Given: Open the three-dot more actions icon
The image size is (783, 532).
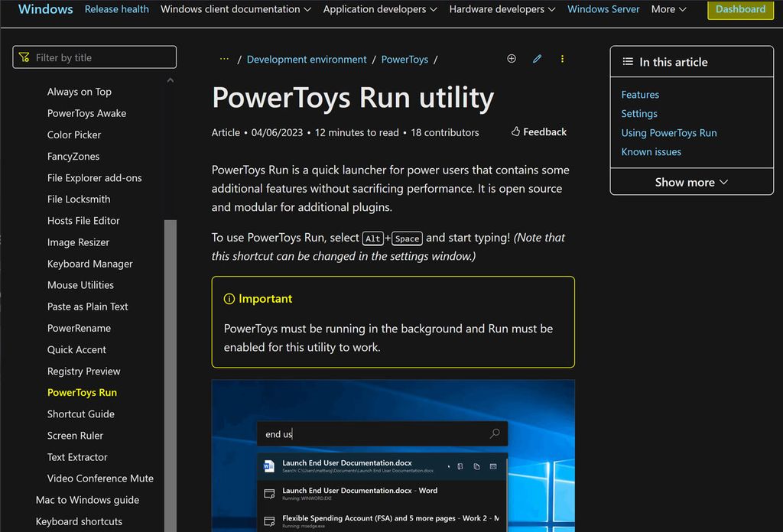Looking at the screenshot, I should [x=562, y=58].
